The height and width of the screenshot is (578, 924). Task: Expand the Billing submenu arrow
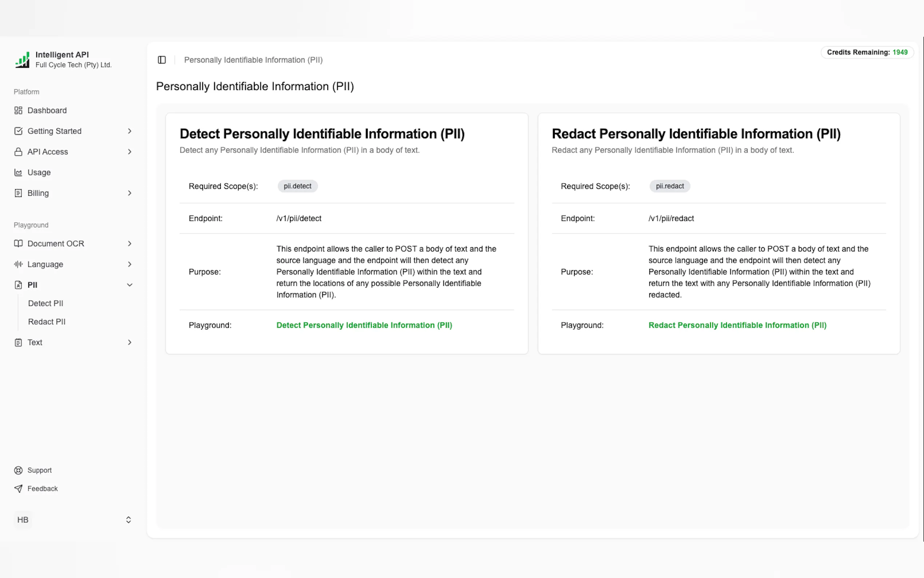pyautogui.click(x=130, y=193)
